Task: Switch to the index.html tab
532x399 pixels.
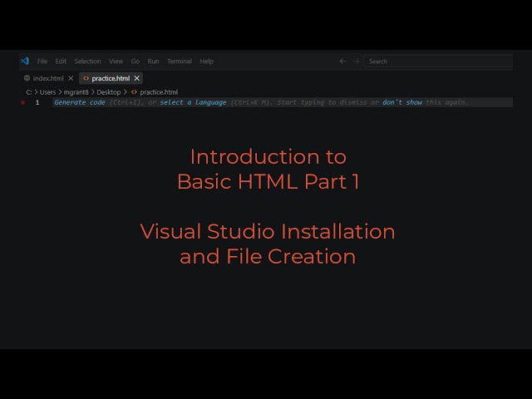Action: point(48,78)
